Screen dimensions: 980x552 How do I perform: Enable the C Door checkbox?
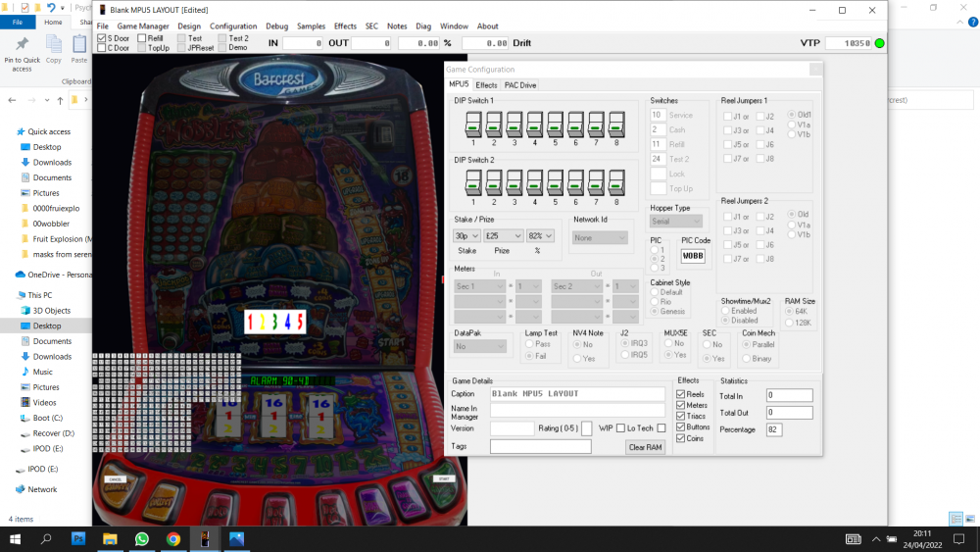[101, 47]
